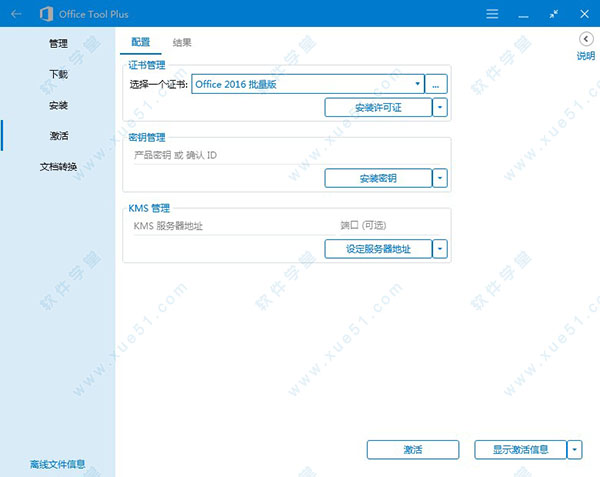This screenshot has height=477, width=600.
Task: Expand dropdown arrow next to 显示激活信息
Action: pos(574,450)
